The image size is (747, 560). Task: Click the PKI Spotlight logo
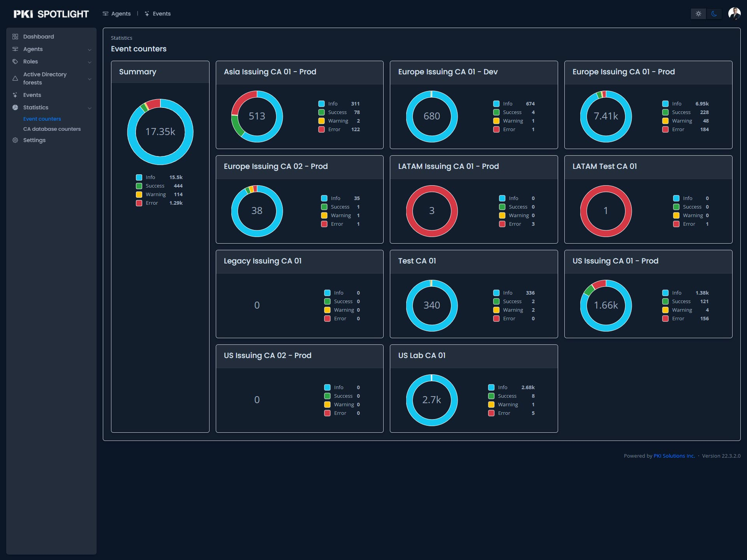[x=51, y=13]
